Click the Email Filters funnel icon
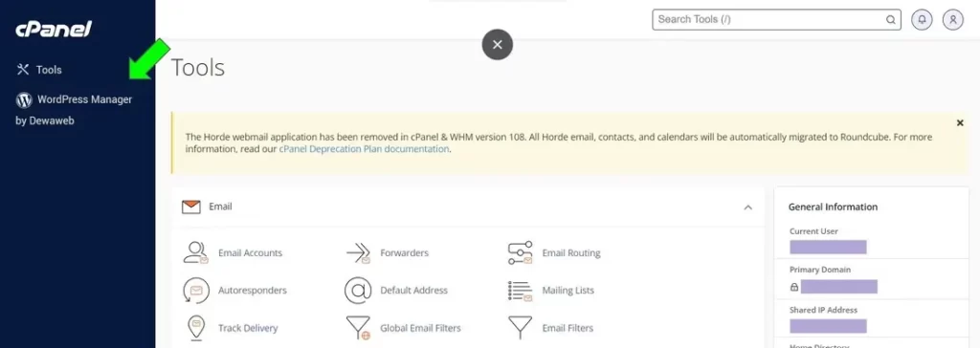 click(x=520, y=327)
